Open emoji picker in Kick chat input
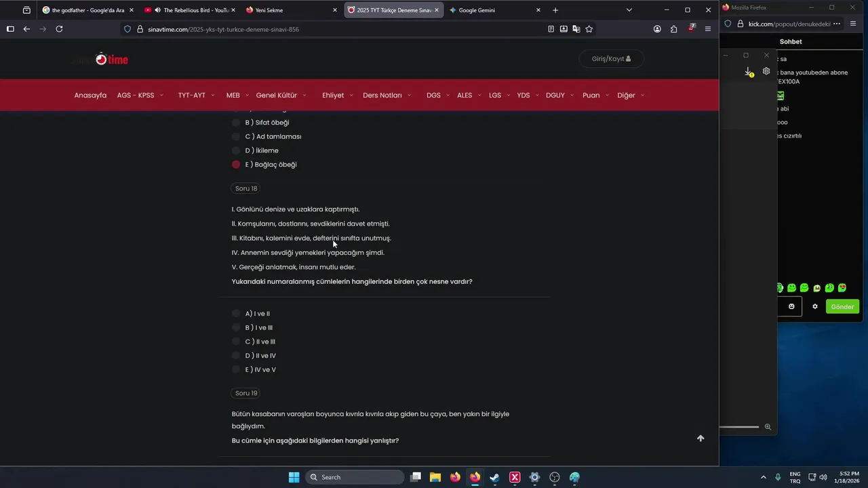 point(791,306)
